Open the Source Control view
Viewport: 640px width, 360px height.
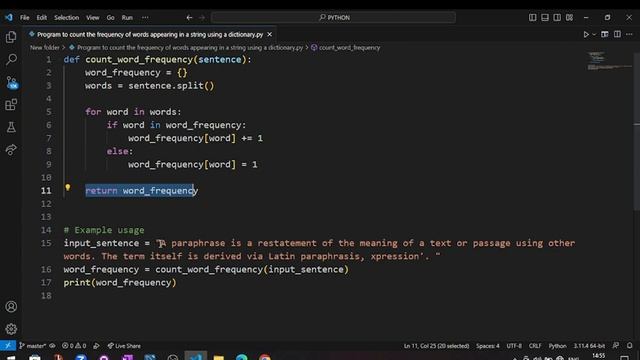[12, 83]
